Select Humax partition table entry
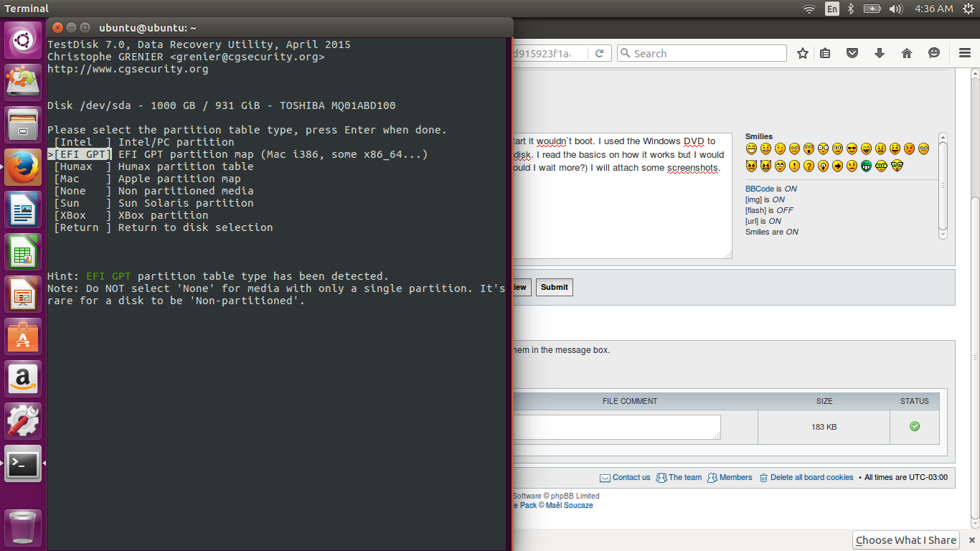This screenshot has height=551, width=980. click(x=154, y=166)
